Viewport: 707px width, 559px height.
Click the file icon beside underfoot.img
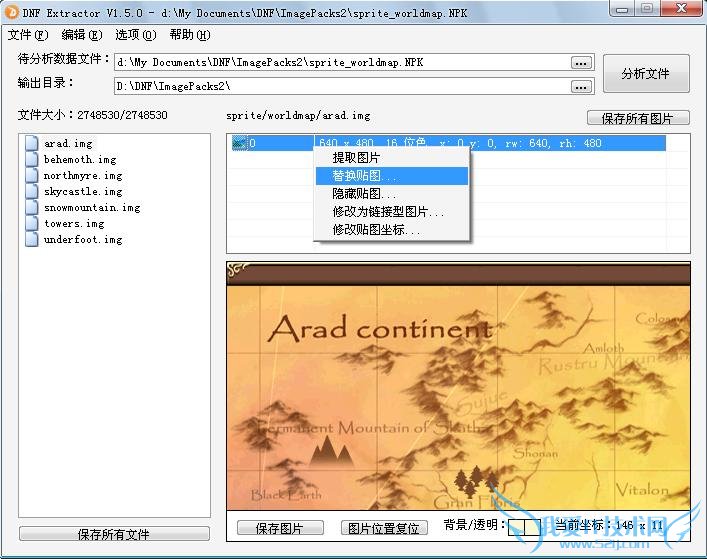click(x=32, y=239)
